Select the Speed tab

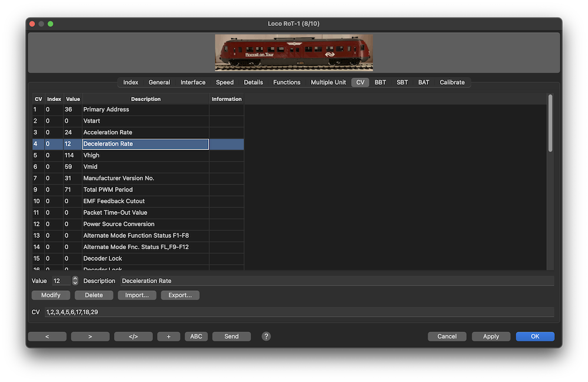[225, 82]
